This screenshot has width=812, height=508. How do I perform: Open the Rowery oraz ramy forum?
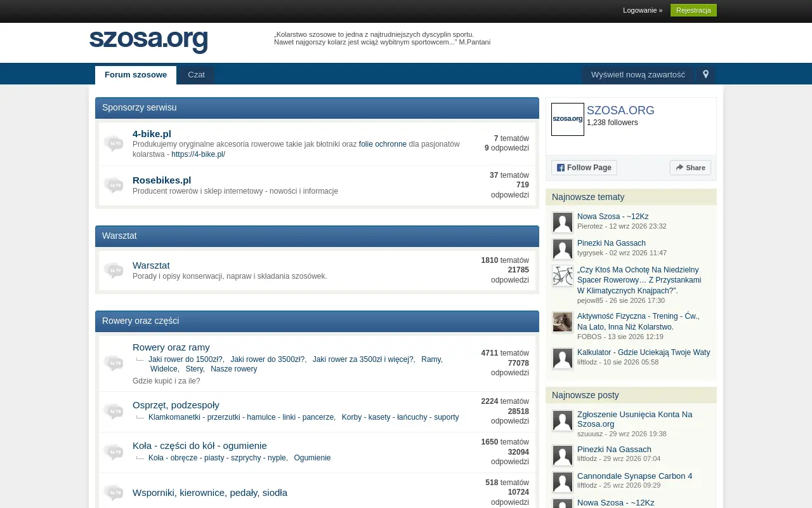[171, 347]
